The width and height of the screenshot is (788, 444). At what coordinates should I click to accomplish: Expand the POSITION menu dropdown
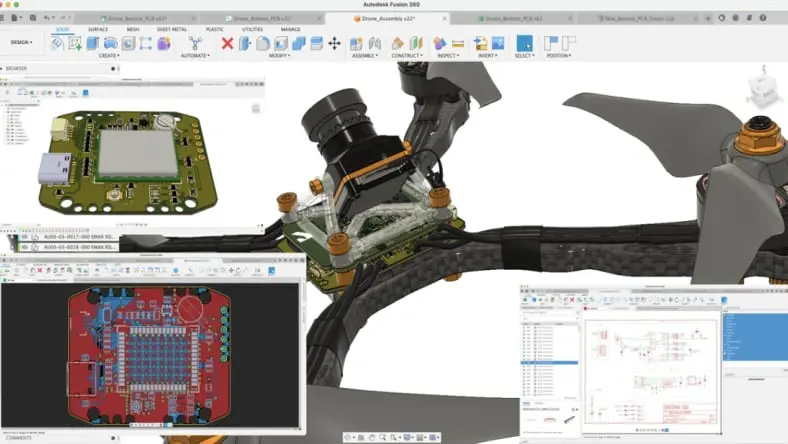pyautogui.click(x=559, y=55)
